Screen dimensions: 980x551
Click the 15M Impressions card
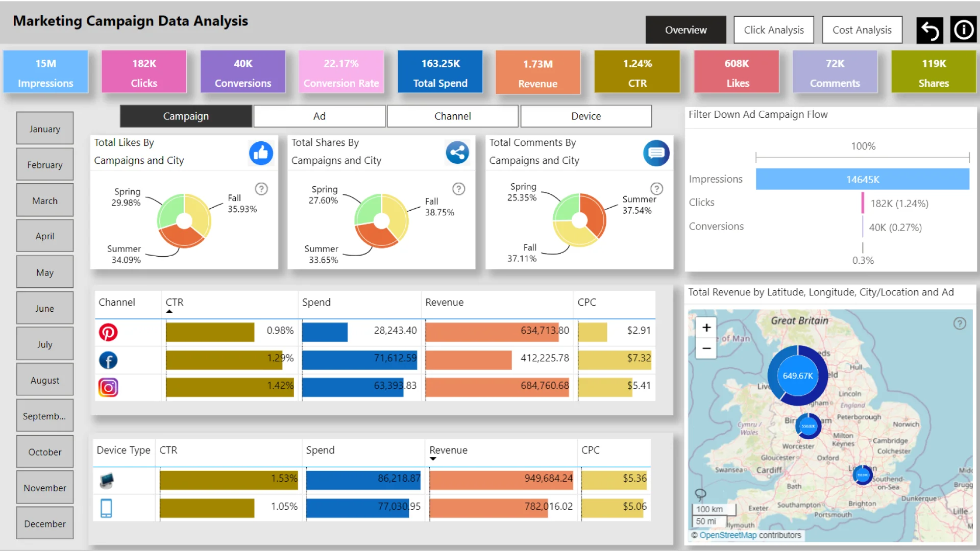(45, 72)
